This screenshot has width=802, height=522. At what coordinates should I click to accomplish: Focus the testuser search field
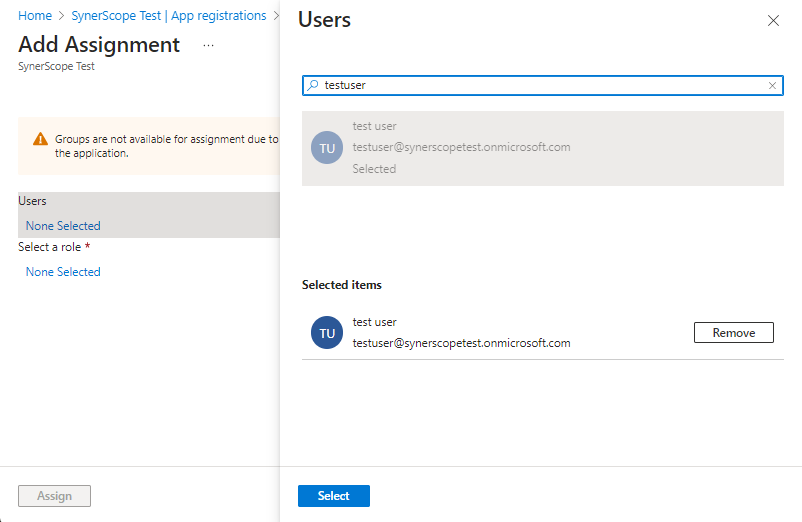click(x=540, y=86)
